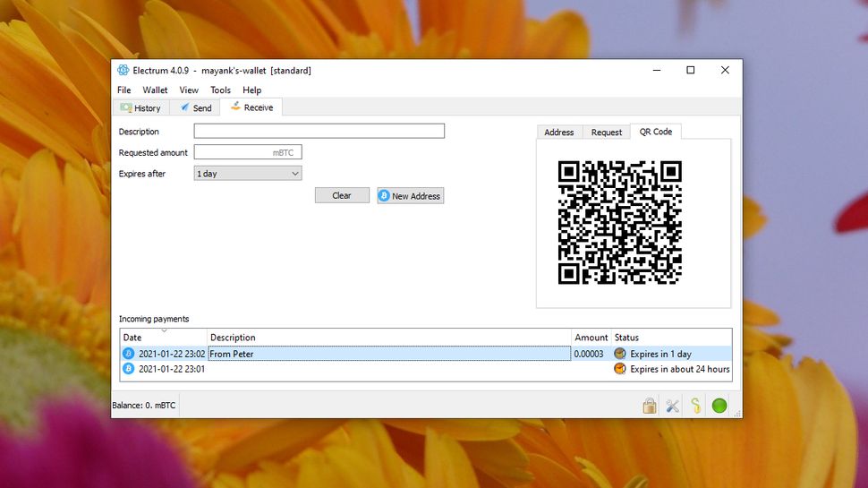Click the amount 0.00003
The width and height of the screenshot is (868, 488).
pyautogui.click(x=589, y=354)
